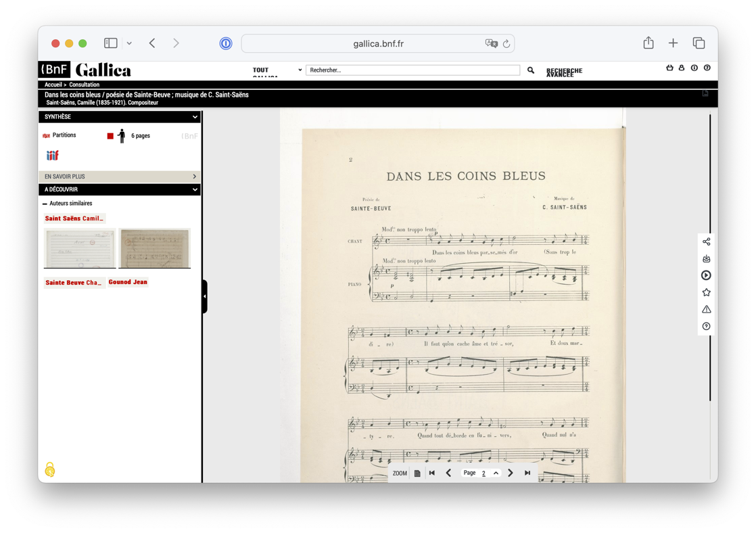Open the first white manuscript thumbnail
Viewport: 756px width, 533px height.
80,248
